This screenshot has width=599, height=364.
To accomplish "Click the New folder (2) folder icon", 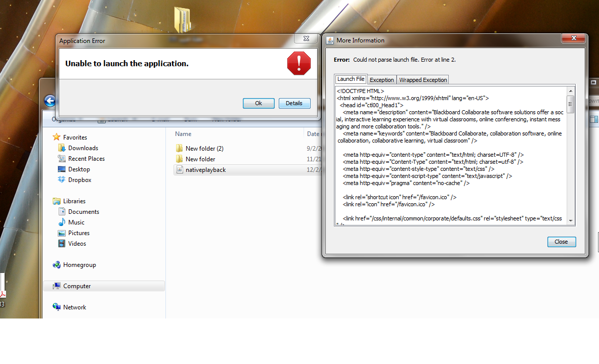I will pos(179,148).
